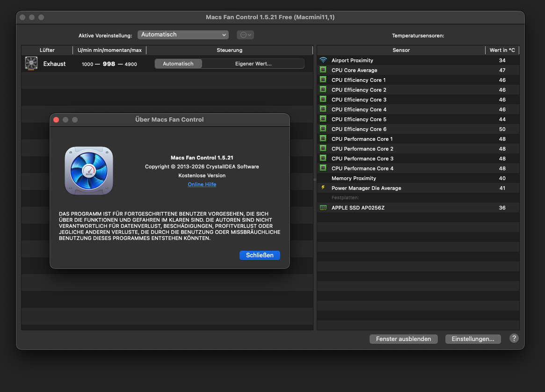The image size is (545, 392).
Task: Click the Kostenlose Version text
Action: tap(202, 175)
